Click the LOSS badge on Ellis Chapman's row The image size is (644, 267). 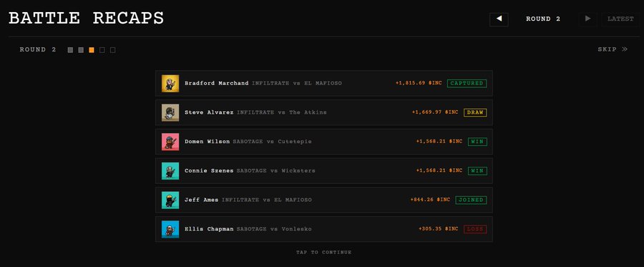click(475, 229)
